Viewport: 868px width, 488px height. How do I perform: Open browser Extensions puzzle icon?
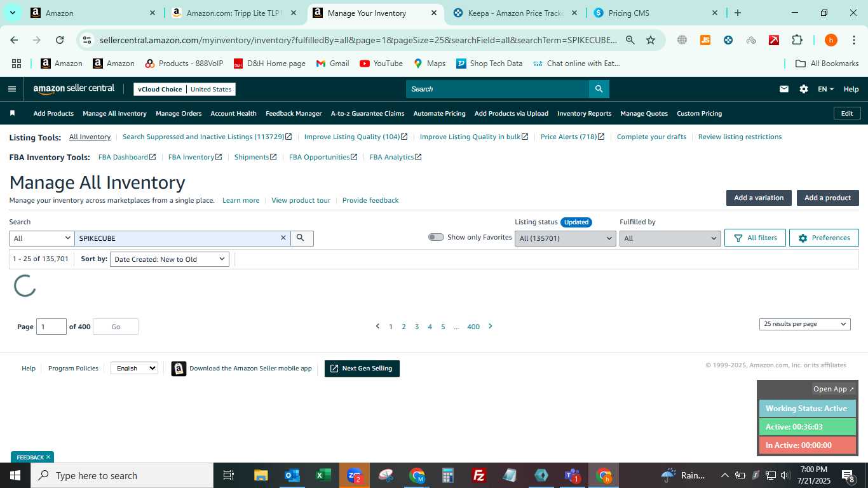click(x=797, y=40)
